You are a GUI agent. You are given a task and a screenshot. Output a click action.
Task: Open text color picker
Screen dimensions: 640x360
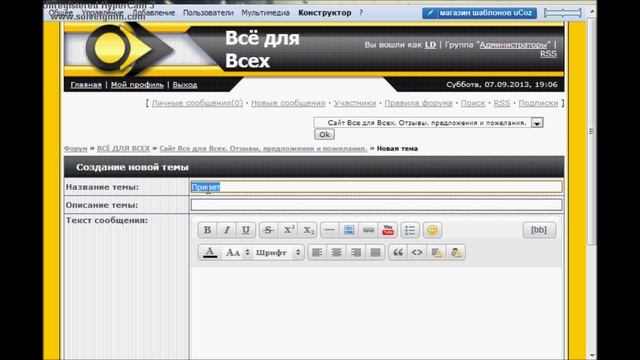(210, 253)
